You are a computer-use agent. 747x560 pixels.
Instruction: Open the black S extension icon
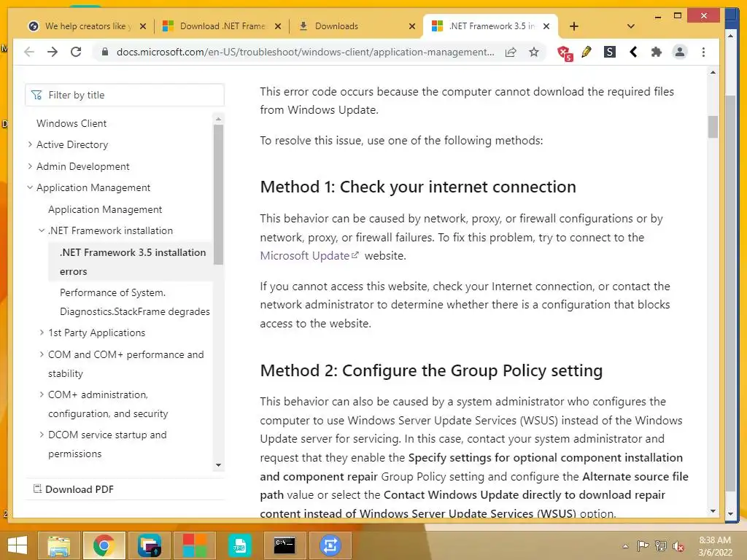(610, 52)
